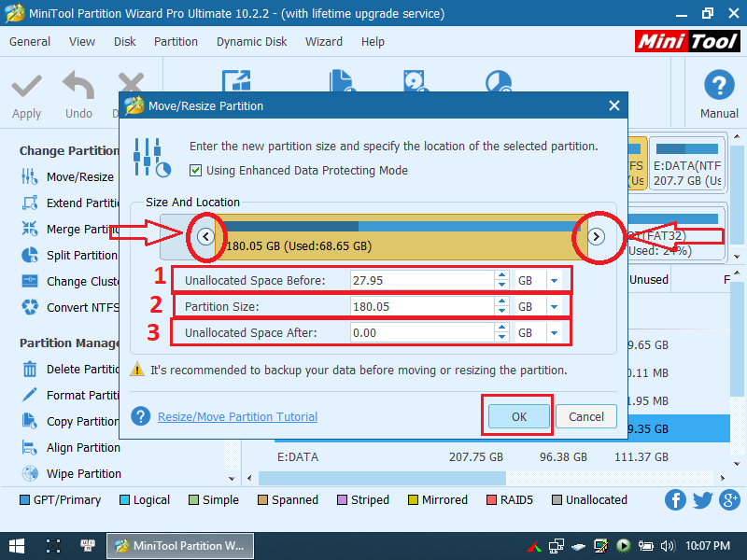Click Format Partition pencil icon
This screenshot has height=560, width=747.
[30, 395]
